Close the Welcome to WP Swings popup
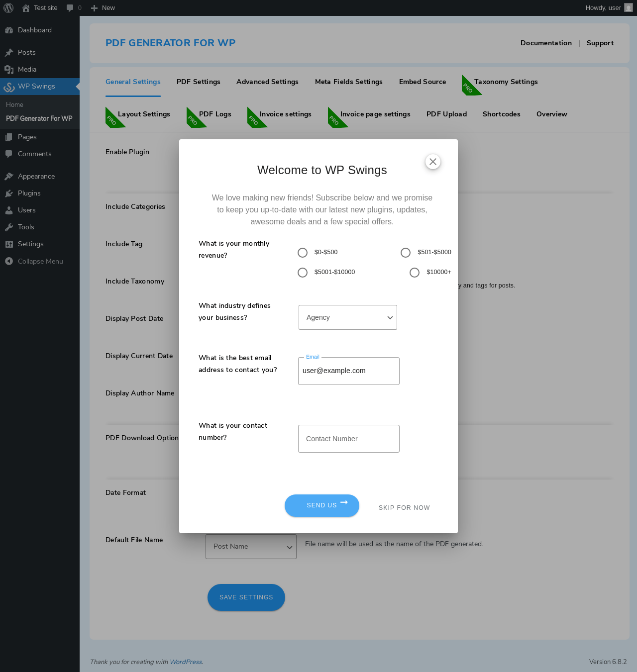 pyautogui.click(x=433, y=162)
